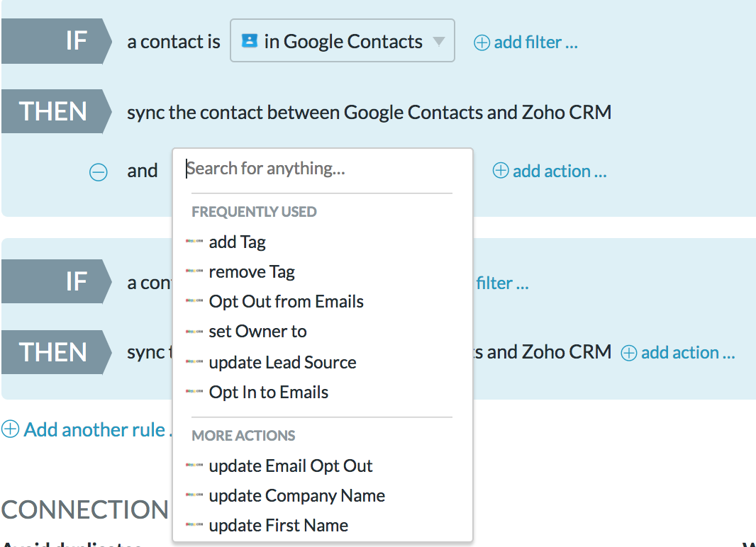Click 'Add another rule' link
756x547 pixels.
(98, 429)
